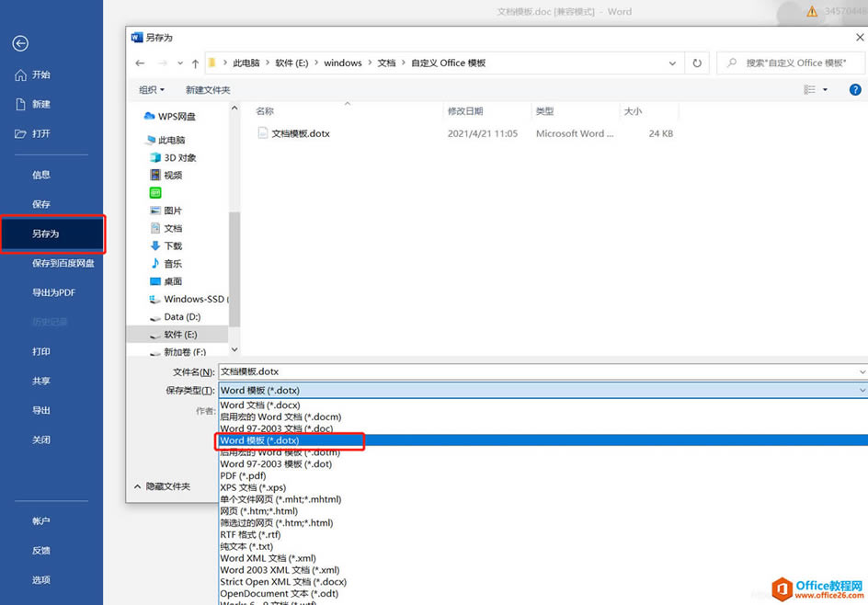Open the 音乐 folder in navigation pane
This screenshot has width=868, height=605.
tap(173, 264)
